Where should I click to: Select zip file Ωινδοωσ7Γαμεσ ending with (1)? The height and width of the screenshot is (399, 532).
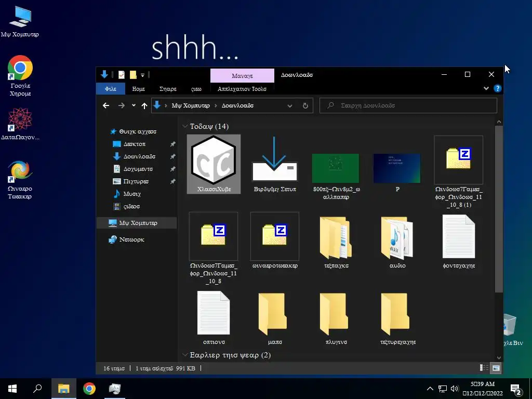pos(459,171)
